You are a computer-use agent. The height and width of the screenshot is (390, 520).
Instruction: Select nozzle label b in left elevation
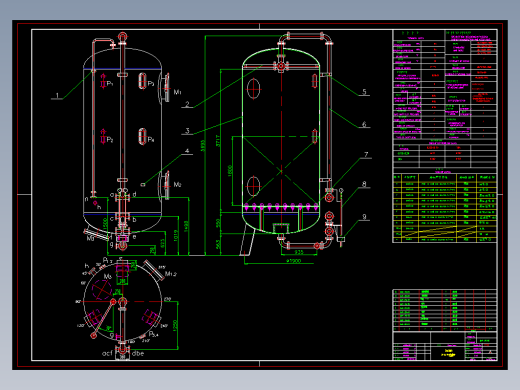(134, 220)
